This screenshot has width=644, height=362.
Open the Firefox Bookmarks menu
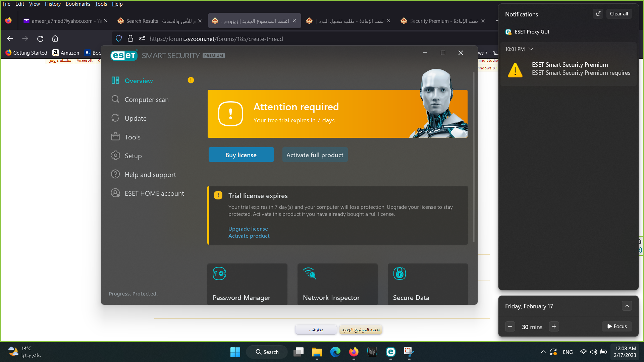tap(78, 4)
